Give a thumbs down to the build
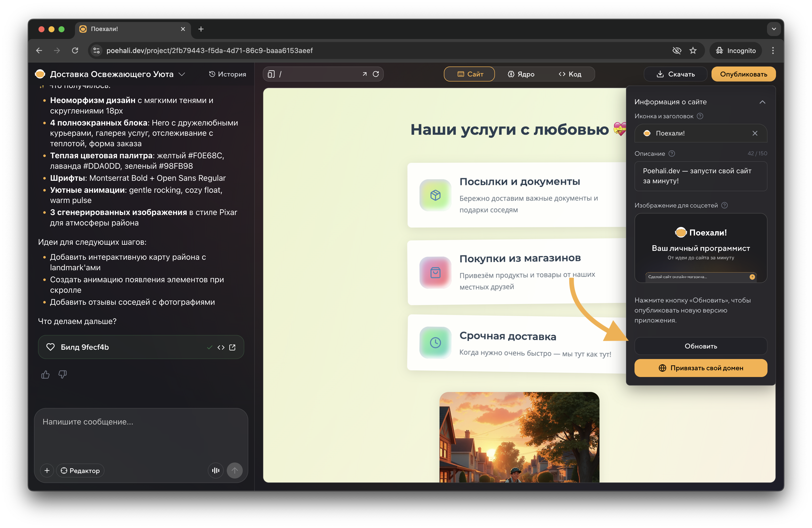 coord(62,374)
